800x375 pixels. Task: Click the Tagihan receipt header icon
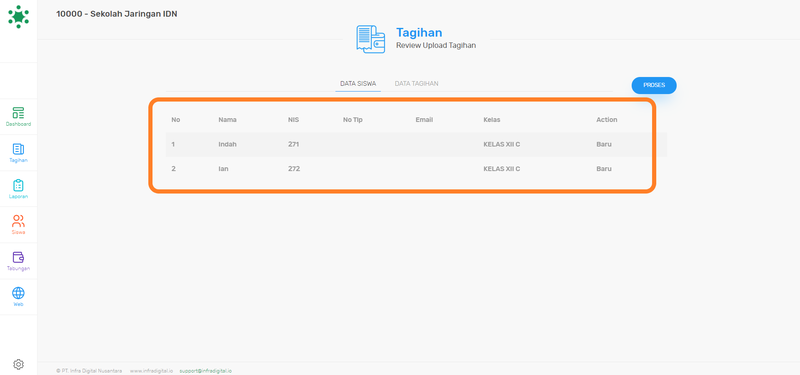[x=370, y=39]
